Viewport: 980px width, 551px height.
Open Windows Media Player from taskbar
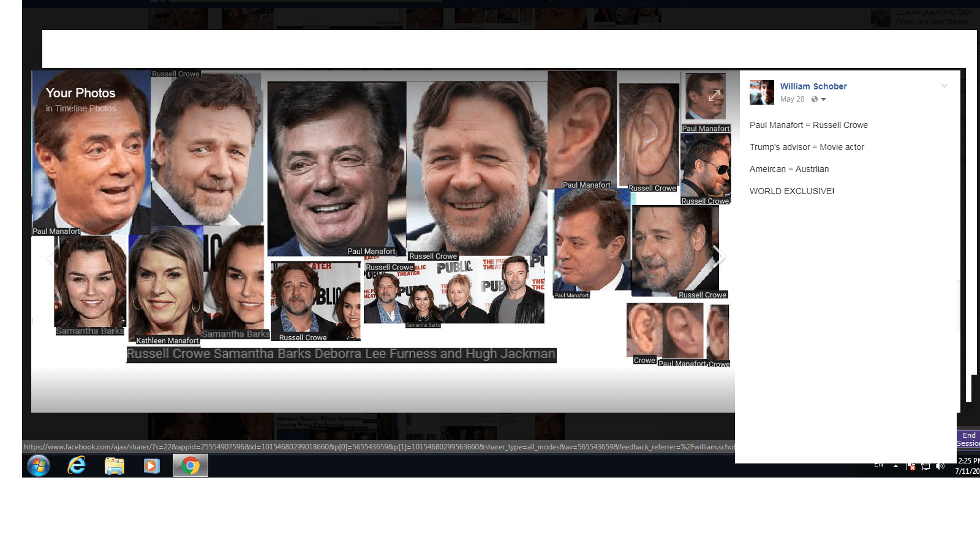pos(152,466)
